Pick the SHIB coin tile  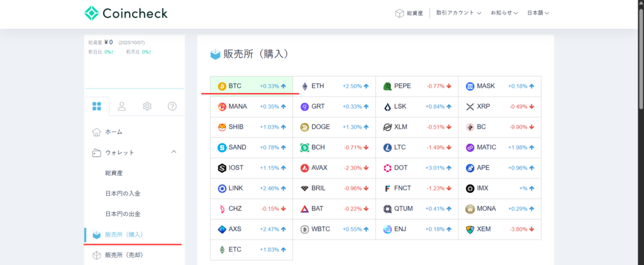tap(252, 127)
